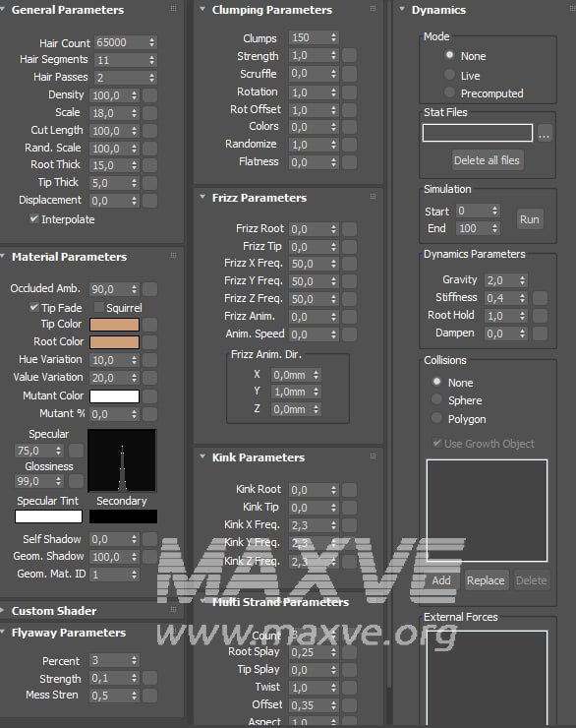Click the map button beside Frizz Root
The height and width of the screenshot is (728, 576).
click(349, 229)
